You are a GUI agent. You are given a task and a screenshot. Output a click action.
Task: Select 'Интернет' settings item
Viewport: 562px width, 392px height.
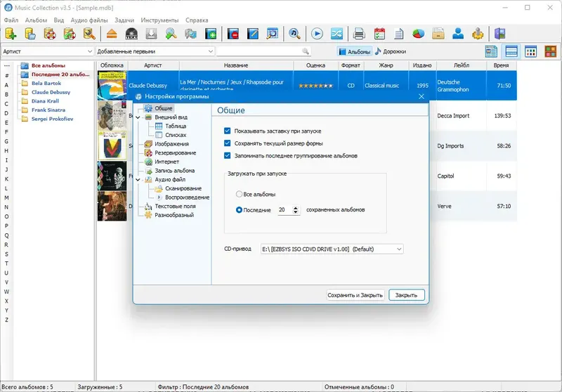tap(166, 162)
